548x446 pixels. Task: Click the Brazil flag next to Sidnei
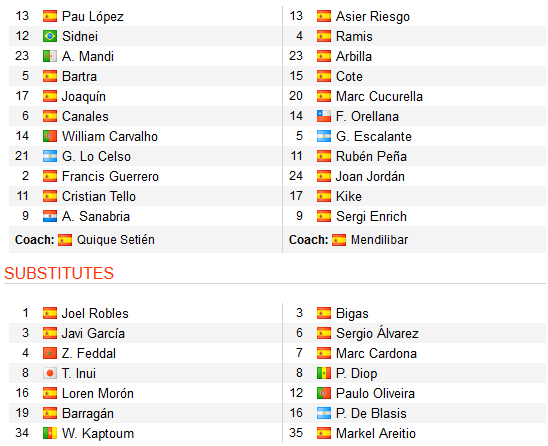point(50,36)
